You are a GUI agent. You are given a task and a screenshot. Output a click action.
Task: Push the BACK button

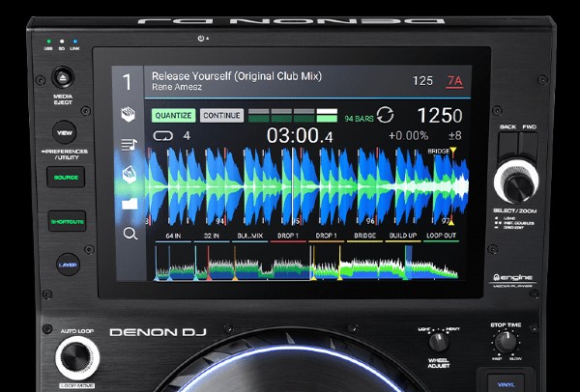pos(507,145)
